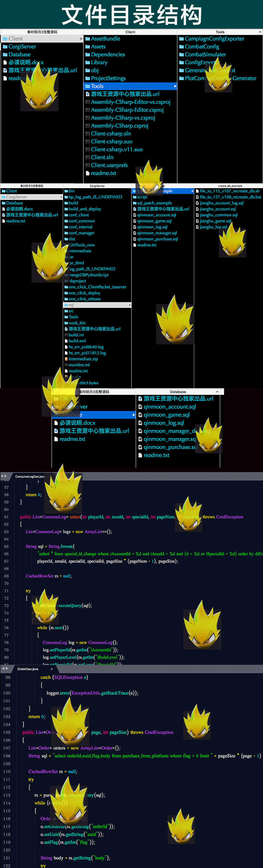Open conf_client folder
Image resolution: width=263 pixels, height=868 pixels.
pyautogui.click(x=79, y=215)
